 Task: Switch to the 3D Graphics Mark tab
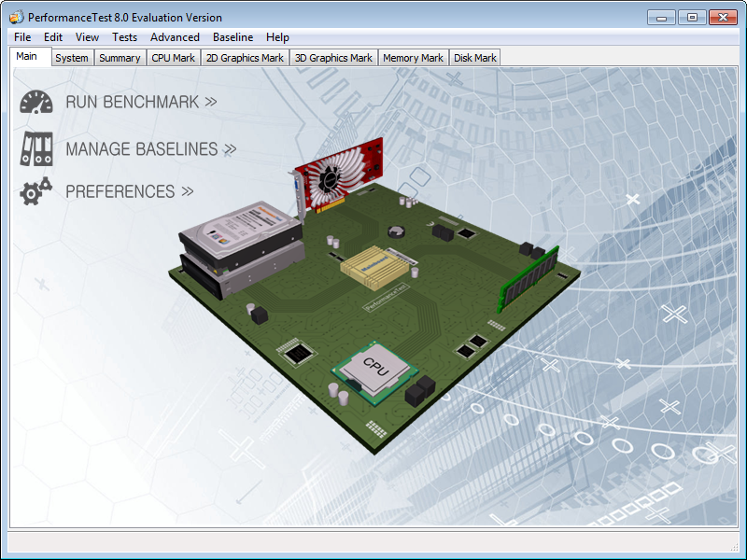click(x=333, y=58)
